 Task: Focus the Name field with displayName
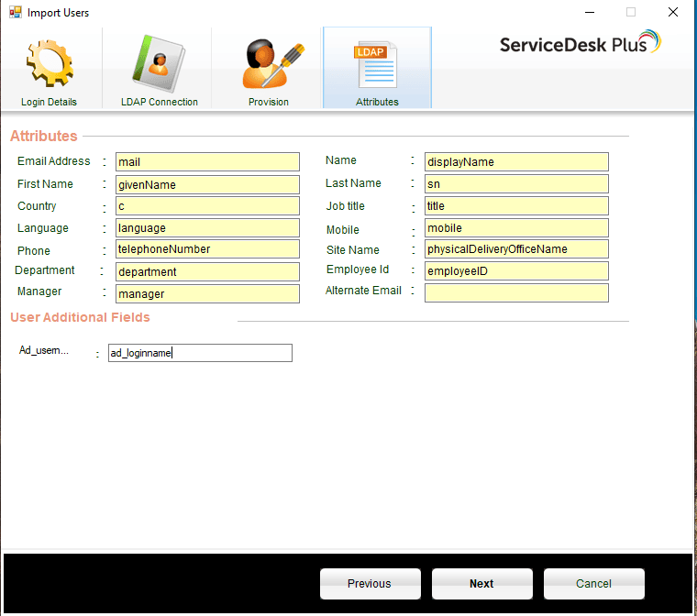coord(516,162)
